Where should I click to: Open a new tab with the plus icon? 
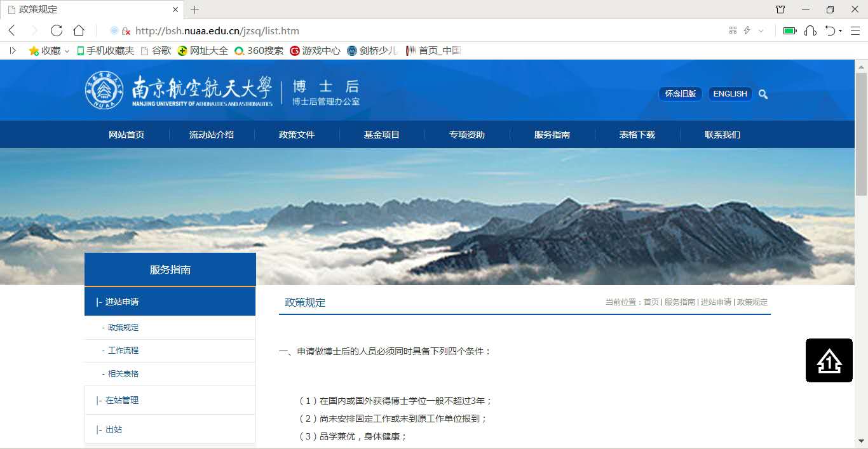click(x=195, y=10)
